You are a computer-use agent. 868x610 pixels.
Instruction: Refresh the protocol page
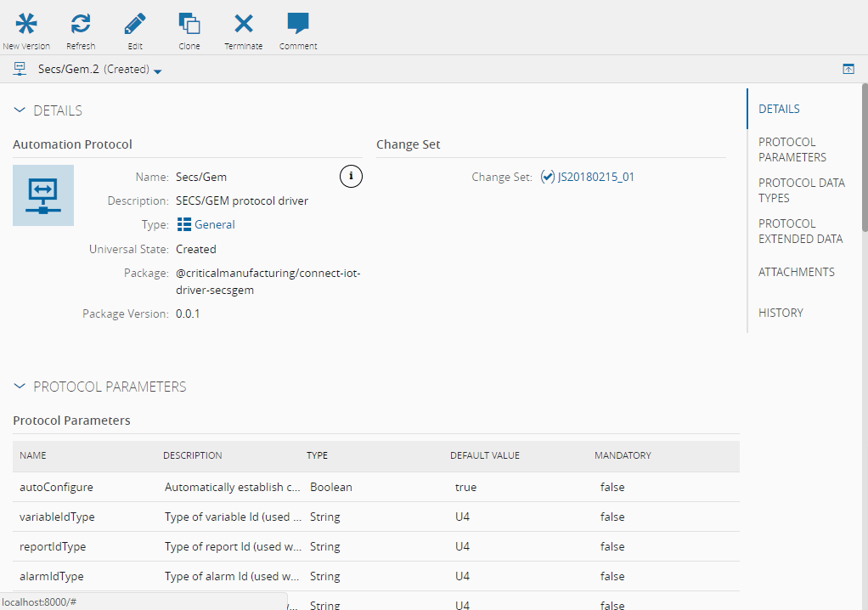click(x=81, y=24)
